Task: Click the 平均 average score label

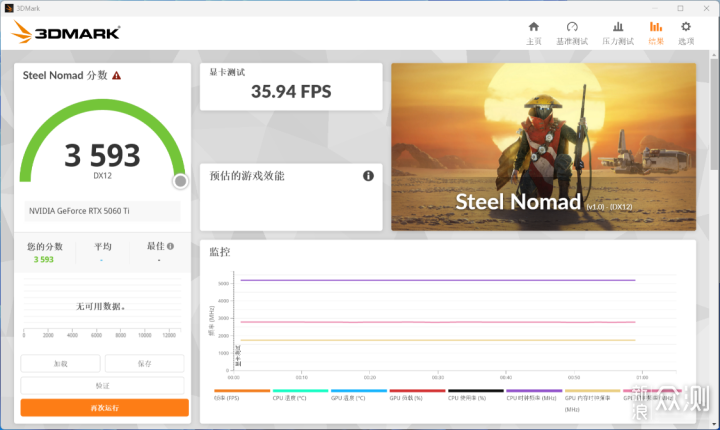Action: point(103,247)
